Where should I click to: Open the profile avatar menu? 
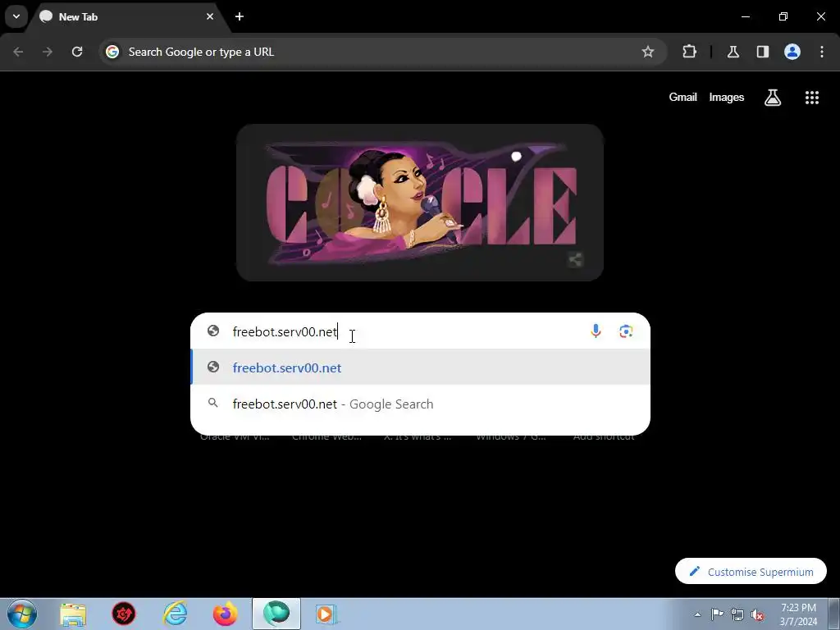pyautogui.click(x=792, y=52)
